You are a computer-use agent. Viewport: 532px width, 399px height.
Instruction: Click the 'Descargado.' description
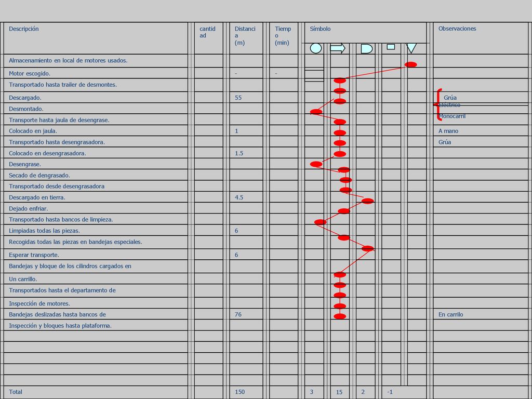pos(25,98)
